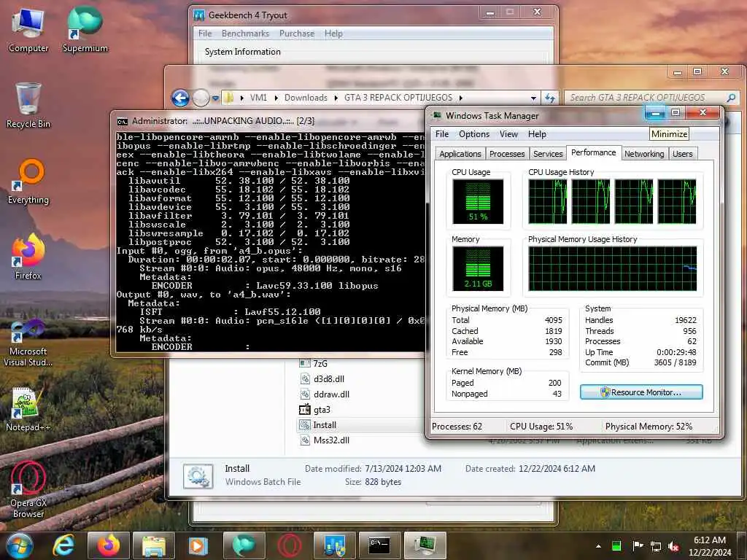The image size is (747, 560).
Task: Switch to the Applications tab
Action: 460,154
